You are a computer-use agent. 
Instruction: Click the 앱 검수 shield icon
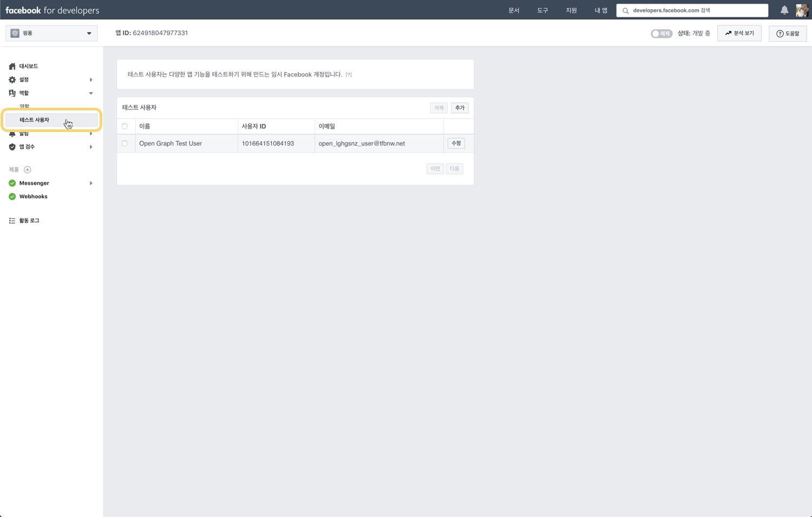(12, 147)
